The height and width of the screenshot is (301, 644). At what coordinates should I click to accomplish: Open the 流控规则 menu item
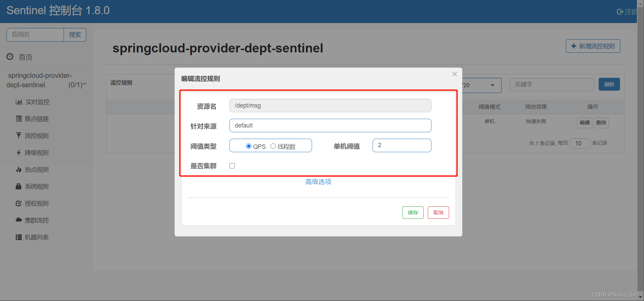click(37, 136)
